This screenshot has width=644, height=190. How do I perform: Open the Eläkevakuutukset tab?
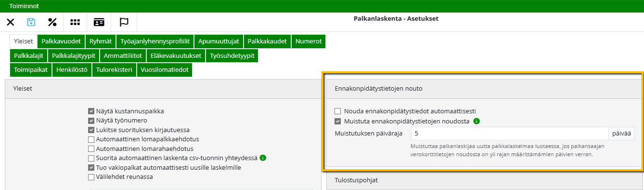[176, 56]
